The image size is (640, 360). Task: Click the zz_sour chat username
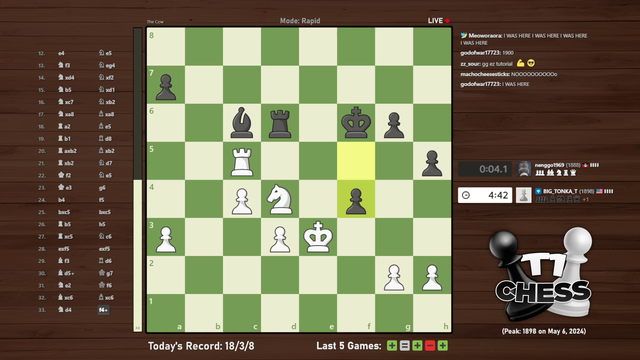click(470, 64)
